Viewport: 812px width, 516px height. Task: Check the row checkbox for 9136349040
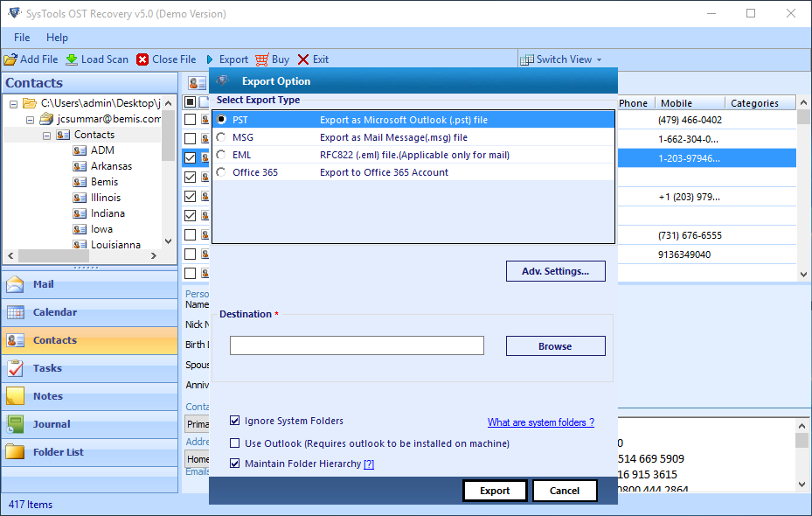pos(190,254)
